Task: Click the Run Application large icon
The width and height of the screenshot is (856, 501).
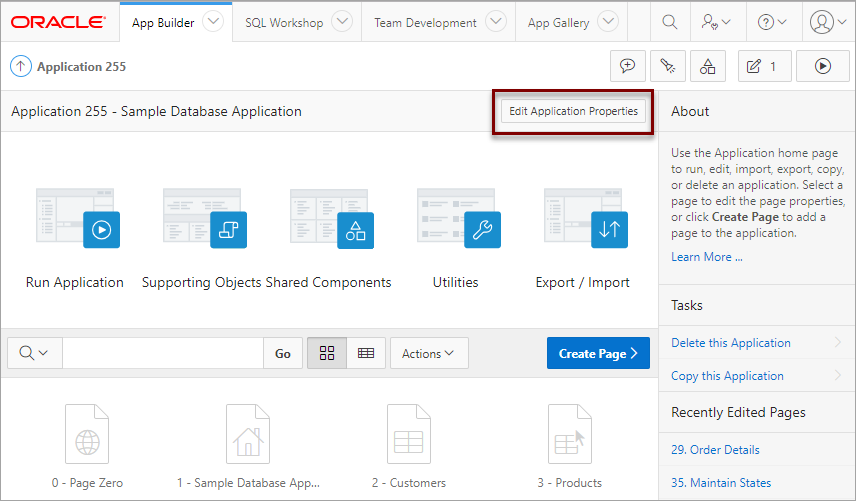Action: (x=78, y=218)
